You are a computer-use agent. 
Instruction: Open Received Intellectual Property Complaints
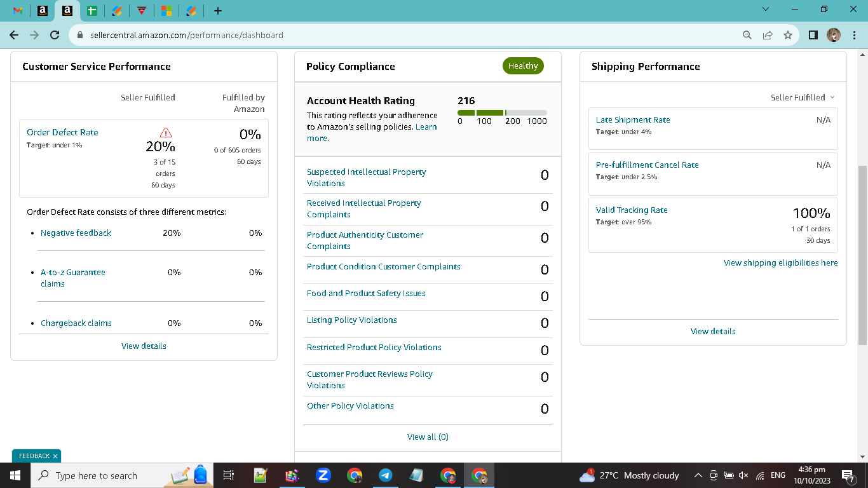(364, 208)
